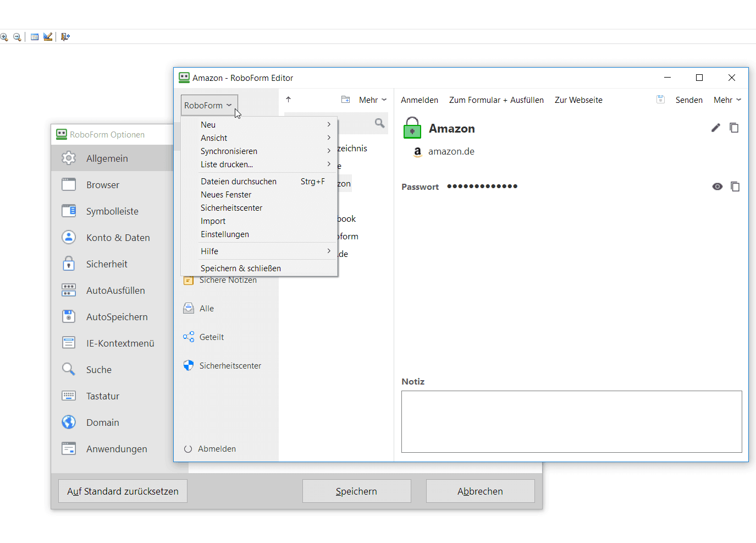
Task: Select Konto & Daten in Optionen
Action: pyautogui.click(x=112, y=238)
